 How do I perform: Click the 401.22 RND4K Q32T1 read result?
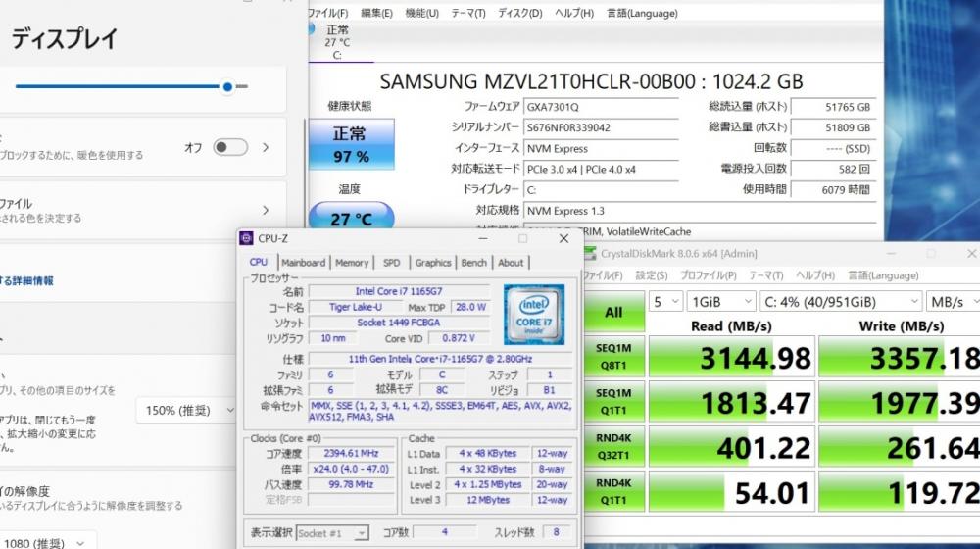click(x=731, y=447)
